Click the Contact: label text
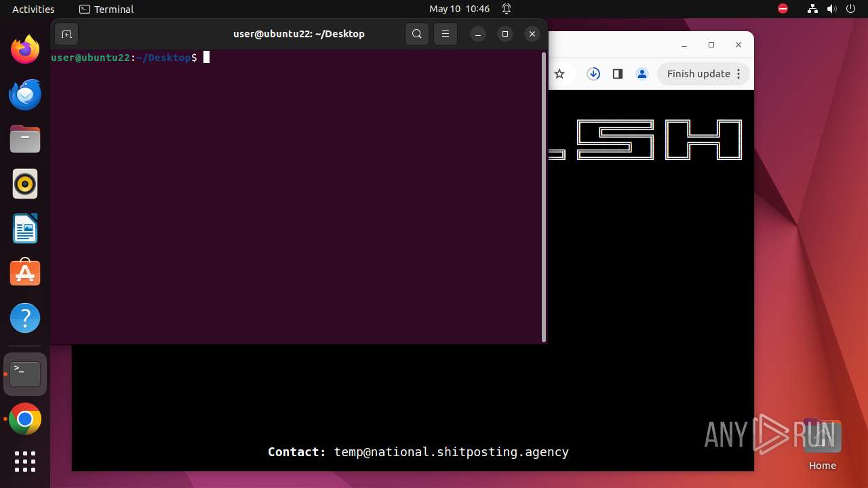The height and width of the screenshot is (488, 868). [x=297, y=452]
